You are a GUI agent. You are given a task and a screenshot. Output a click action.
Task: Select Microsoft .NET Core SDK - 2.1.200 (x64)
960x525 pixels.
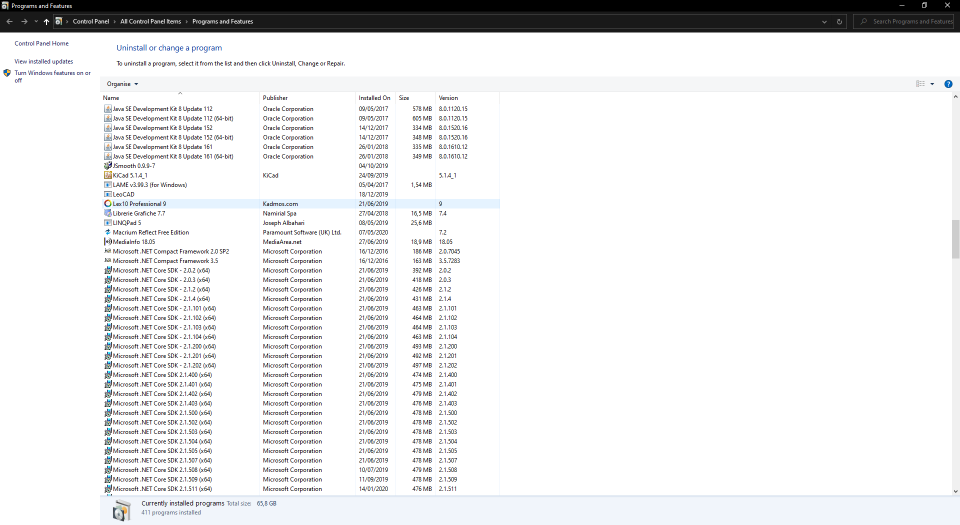click(x=301, y=346)
